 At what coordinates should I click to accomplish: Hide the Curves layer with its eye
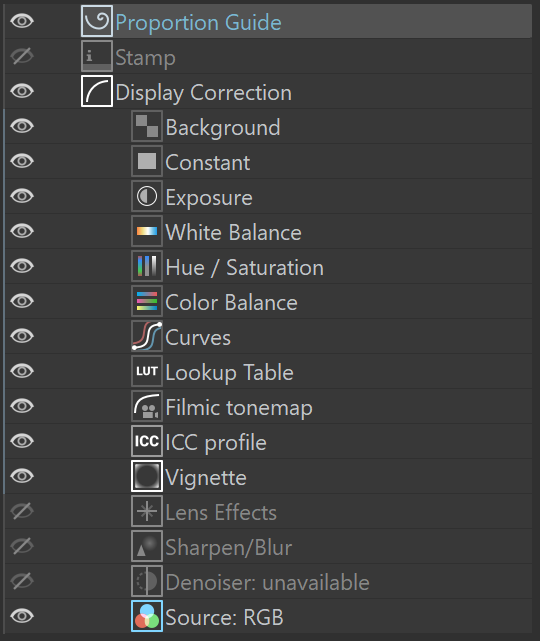22,336
